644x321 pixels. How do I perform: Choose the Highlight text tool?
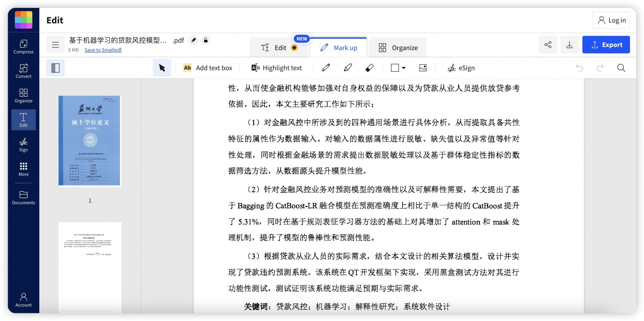click(x=276, y=68)
